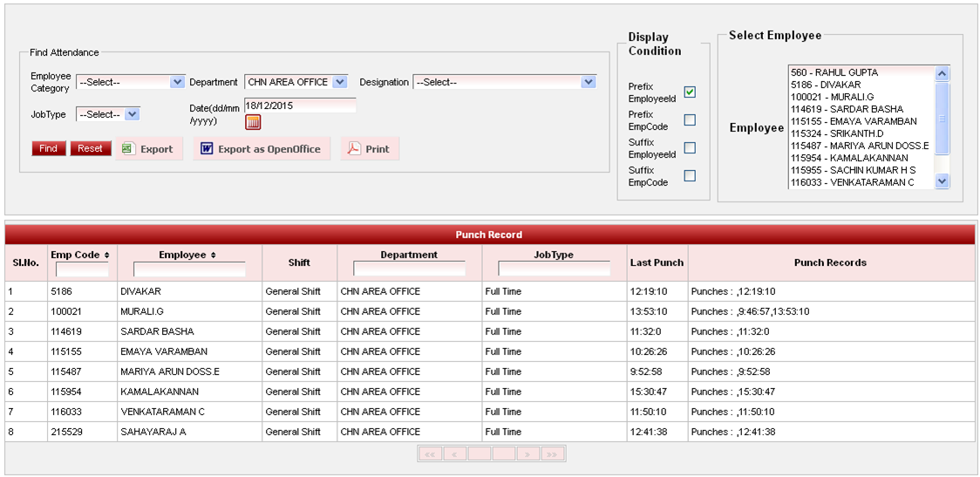Sort table by Employee column header
Viewport: 980px width, 477px height.
[x=188, y=255]
